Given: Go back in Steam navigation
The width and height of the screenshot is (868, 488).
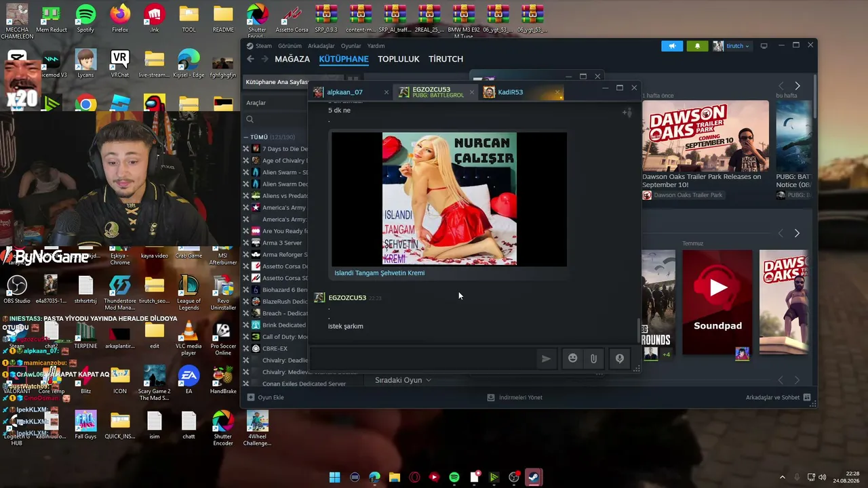Looking at the screenshot, I should 250,59.
